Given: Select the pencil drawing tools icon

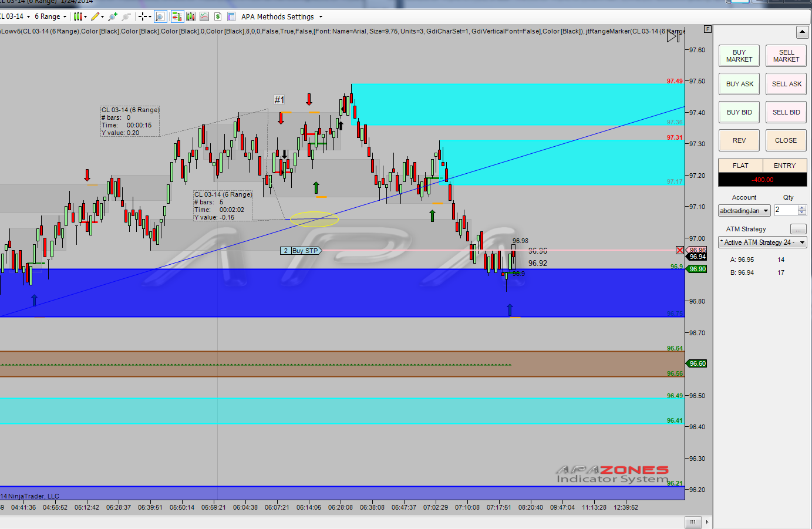Looking at the screenshot, I should pos(95,16).
